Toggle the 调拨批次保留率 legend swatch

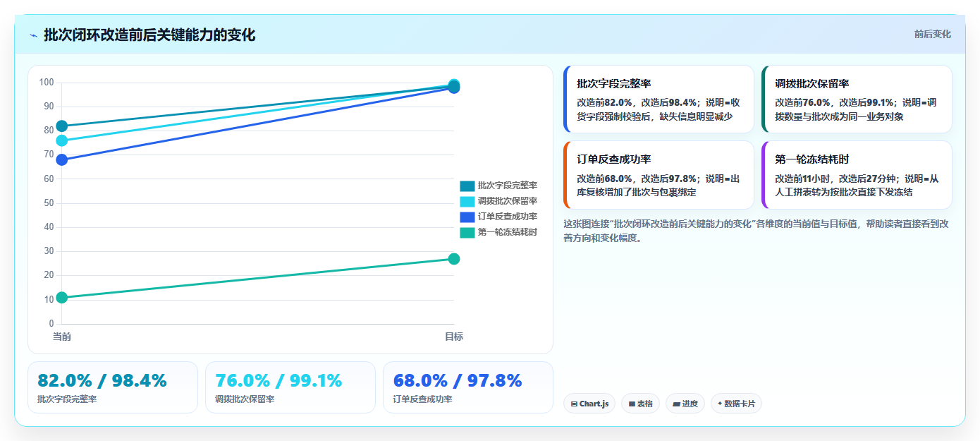tap(467, 201)
